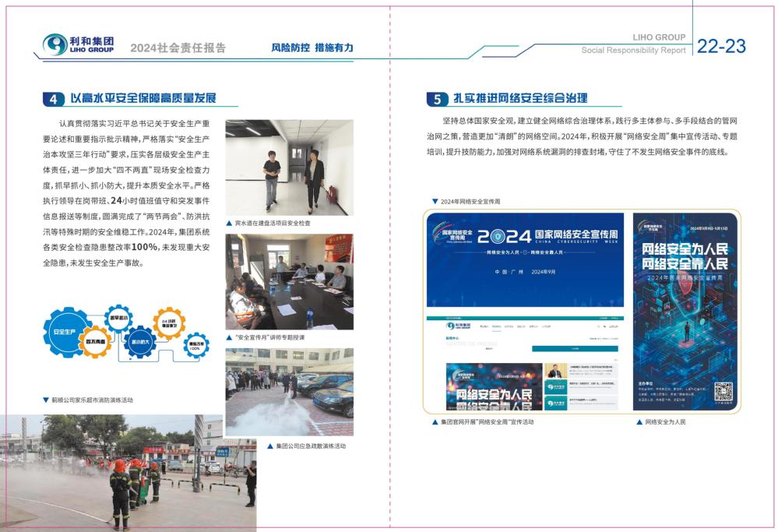The height and width of the screenshot is (532, 778).
Task: Open the 宾水道 safety inspection photo
Action: (x=289, y=167)
